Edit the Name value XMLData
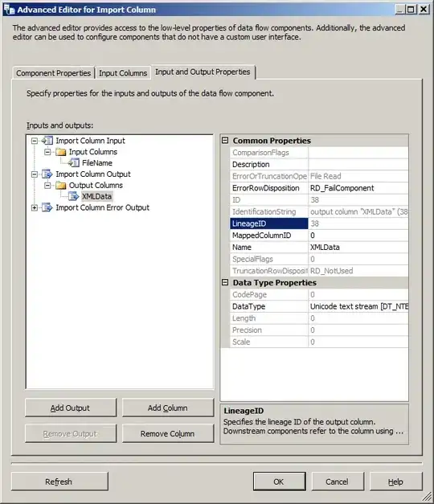 (325, 248)
